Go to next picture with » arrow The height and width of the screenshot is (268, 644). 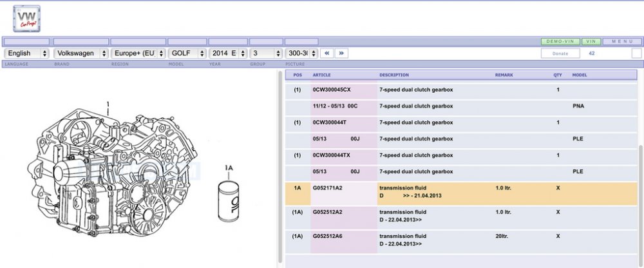coord(341,53)
